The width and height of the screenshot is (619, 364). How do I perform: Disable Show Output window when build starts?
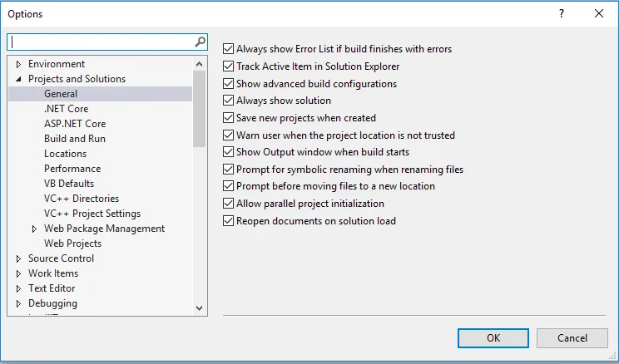(x=230, y=152)
